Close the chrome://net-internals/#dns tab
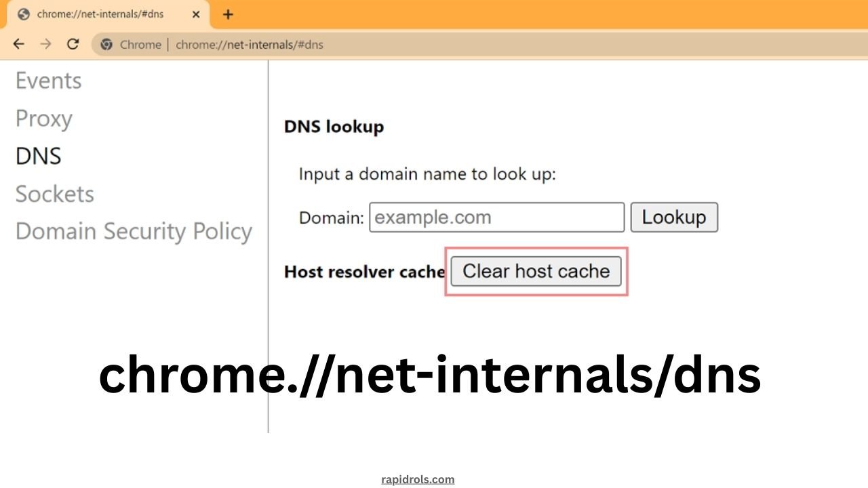The image size is (868, 488). click(196, 14)
